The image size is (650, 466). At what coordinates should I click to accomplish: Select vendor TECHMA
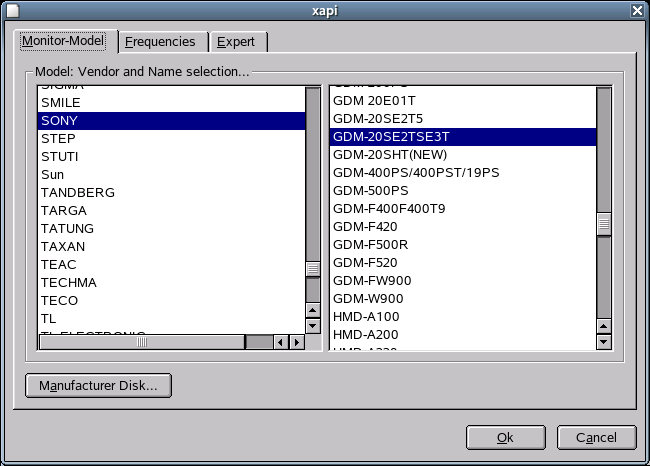[x=171, y=283]
